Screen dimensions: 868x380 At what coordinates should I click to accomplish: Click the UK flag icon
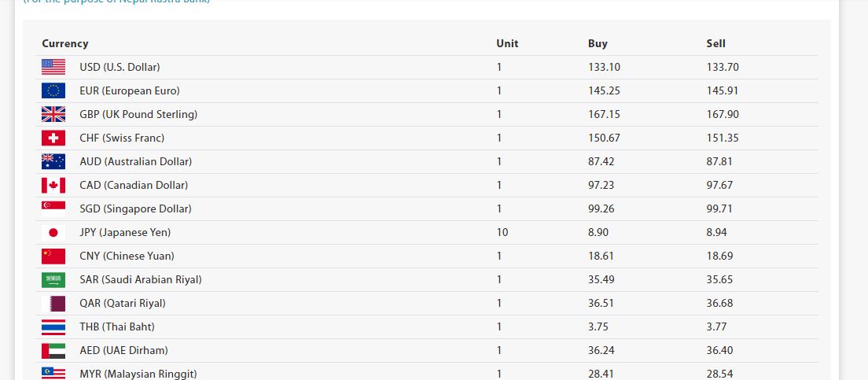tap(53, 115)
